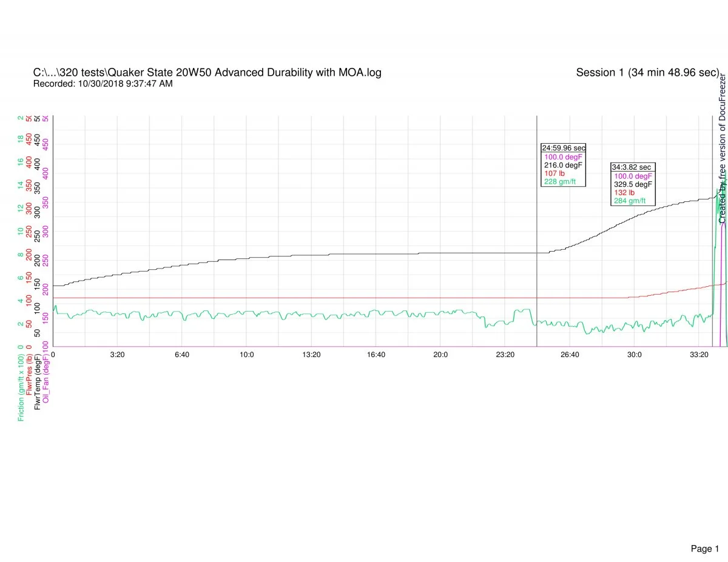728x562 pixels.
Task: Click the 10:0 tick on time axis
Action: tap(246, 355)
